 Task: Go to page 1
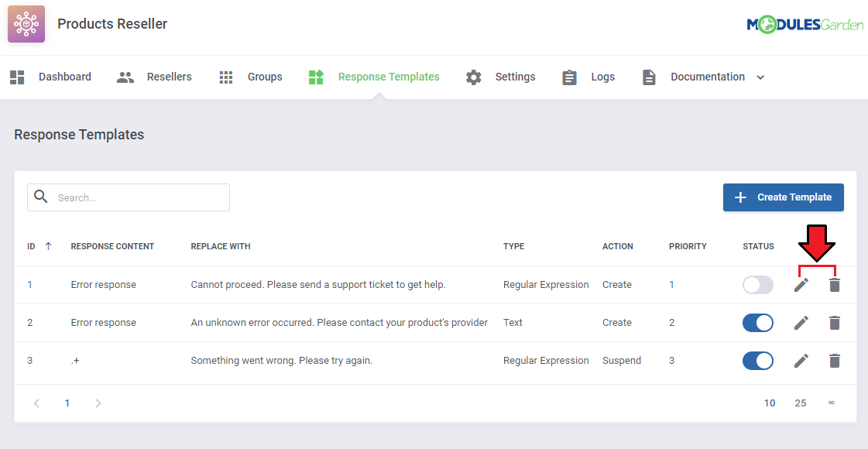pos(67,403)
